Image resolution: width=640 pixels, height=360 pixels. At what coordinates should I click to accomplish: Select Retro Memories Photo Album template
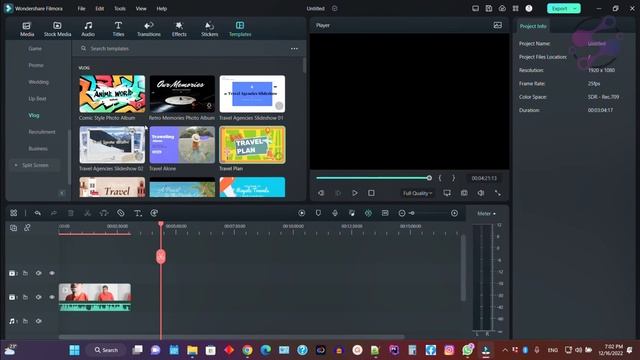[x=182, y=94]
